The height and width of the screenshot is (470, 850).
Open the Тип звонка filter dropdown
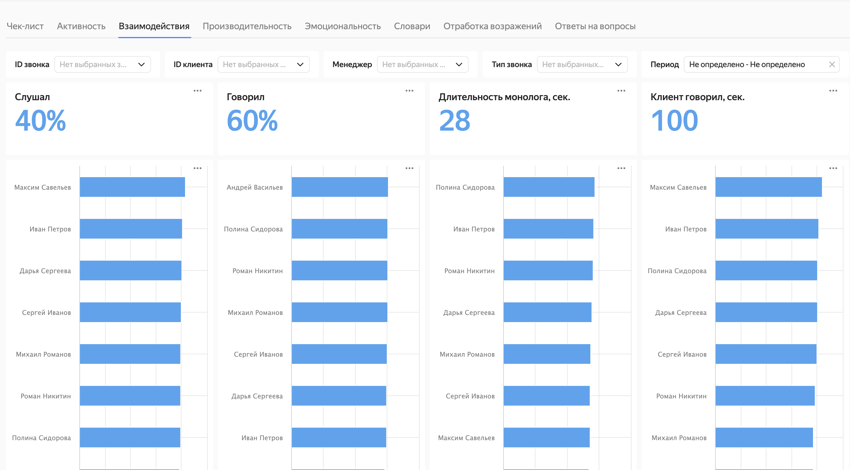(x=582, y=65)
